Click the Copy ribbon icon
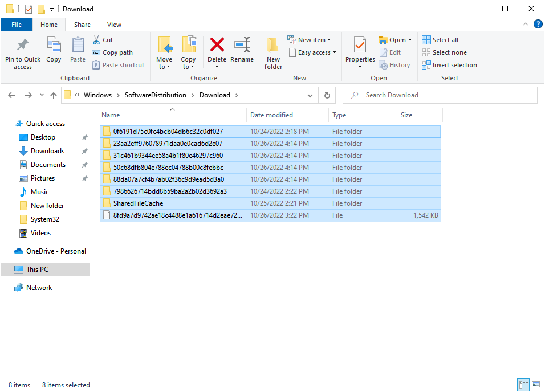 click(x=54, y=45)
